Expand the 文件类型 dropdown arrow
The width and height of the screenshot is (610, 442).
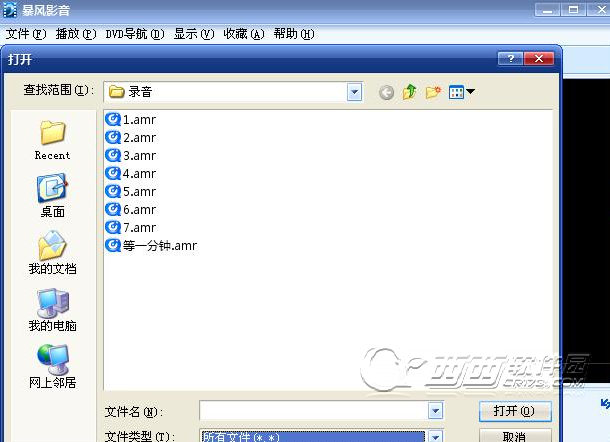click(x=436, y=437)
